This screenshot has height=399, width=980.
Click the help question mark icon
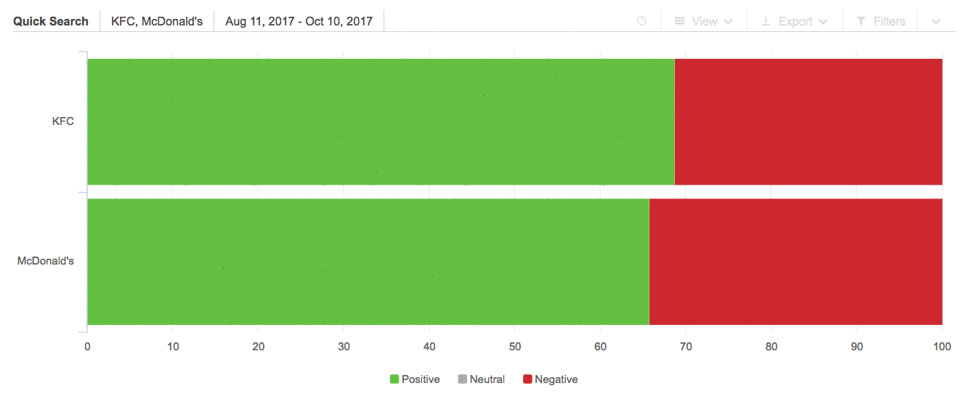641,21
